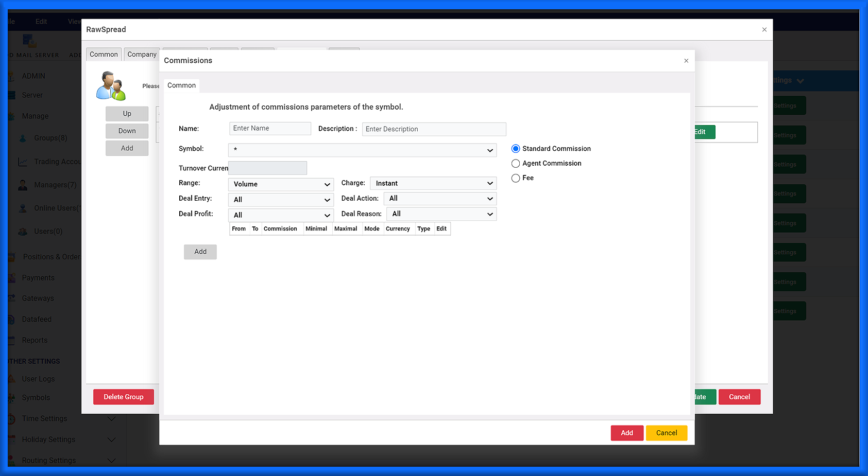Click the Time Settings clock icon
This screenshot has width=868, height=476.
pyautogui.click(x=11, y=419)
